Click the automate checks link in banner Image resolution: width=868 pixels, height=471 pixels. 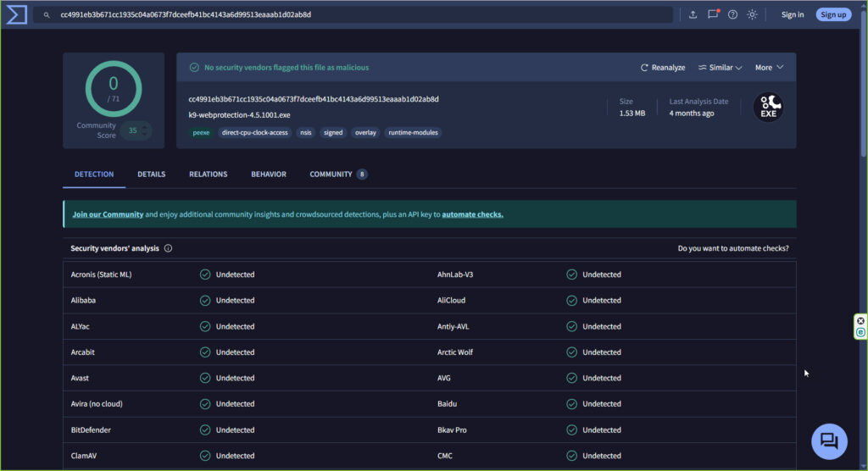coord(472,214)
